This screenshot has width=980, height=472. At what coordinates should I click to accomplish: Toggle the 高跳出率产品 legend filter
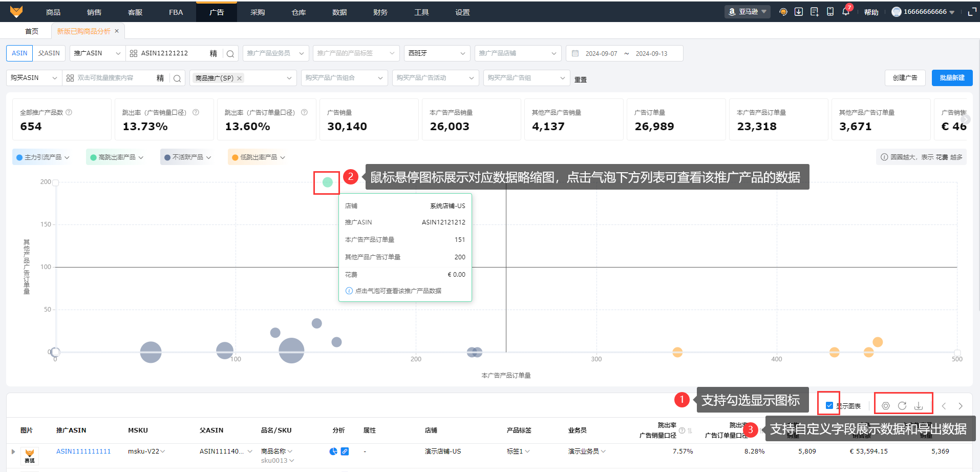point(117,157)
